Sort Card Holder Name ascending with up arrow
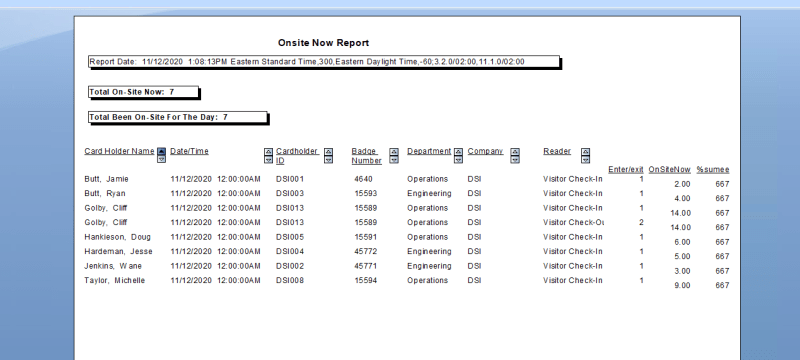This screenshot has height=360, width=800. click(x=162, y=151)
